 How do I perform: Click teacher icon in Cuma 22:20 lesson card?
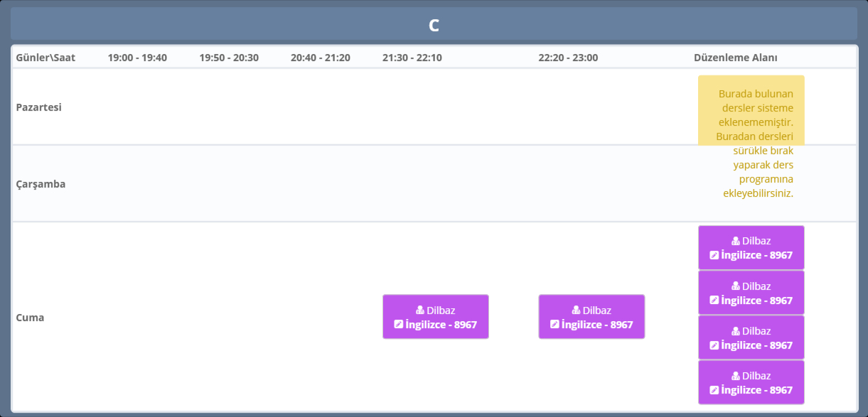click(x=576, y=310)
